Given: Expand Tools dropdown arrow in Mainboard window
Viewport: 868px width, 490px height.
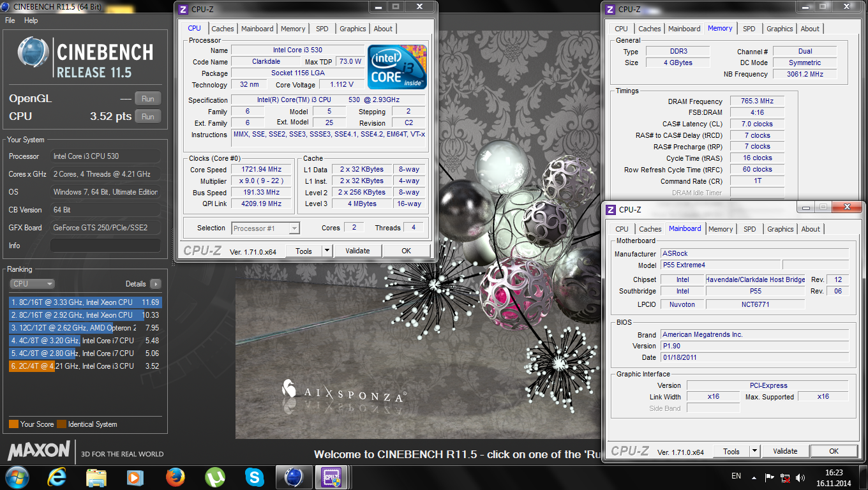Looking at the screenshot, I should tap(754, 451).
